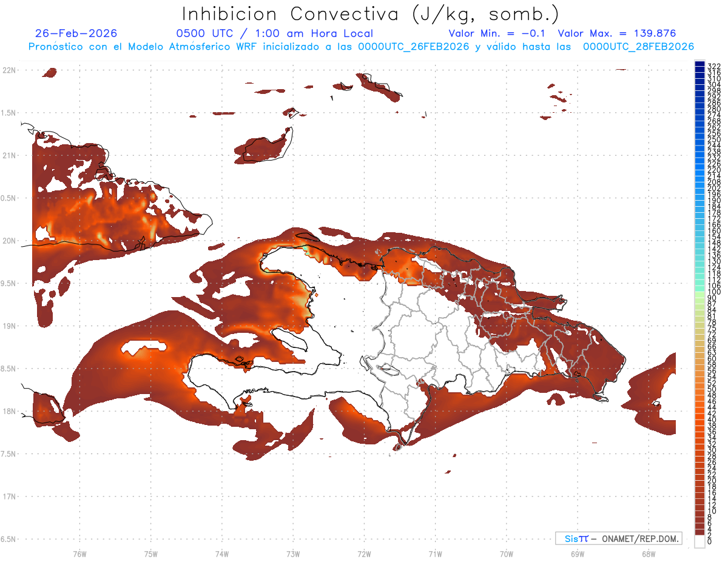The height and width of the screenshot is (562, 728).
Task: Click the '73W' longitude label
Action: 293,554
